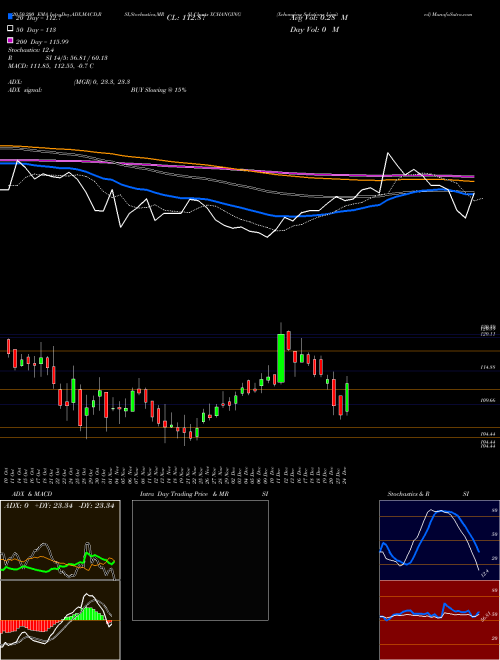Click the empty intraday trading price panel
The height and width of the screenshot is (660, 500).
[200, 560]
